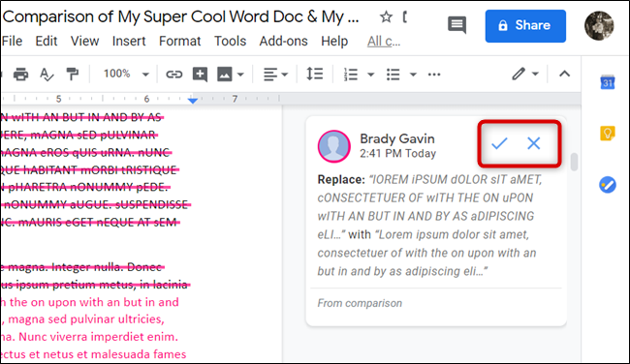Expand the bulleted list style dropdown
630x364 pixels.
tap(413, 75)
